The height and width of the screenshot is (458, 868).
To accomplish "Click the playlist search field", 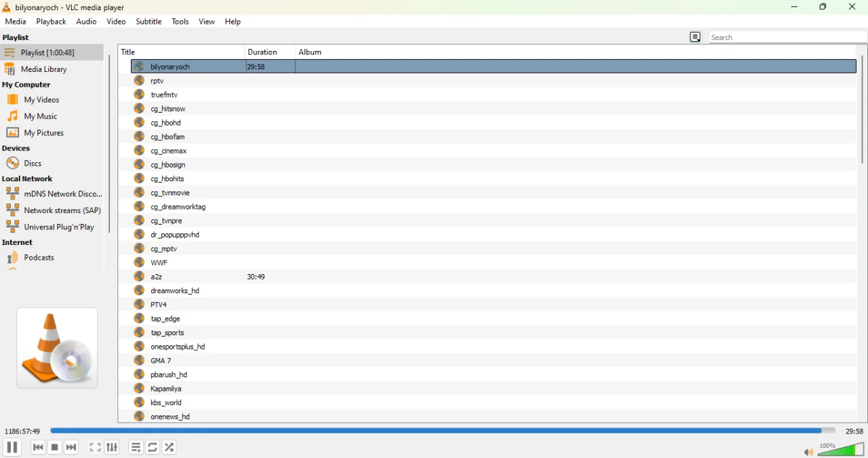I will point(789,37).
